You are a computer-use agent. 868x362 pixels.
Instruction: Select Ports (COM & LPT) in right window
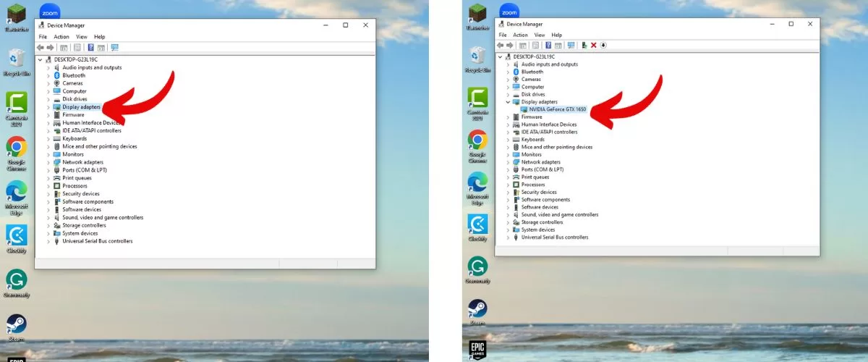(x=536, y=169)
